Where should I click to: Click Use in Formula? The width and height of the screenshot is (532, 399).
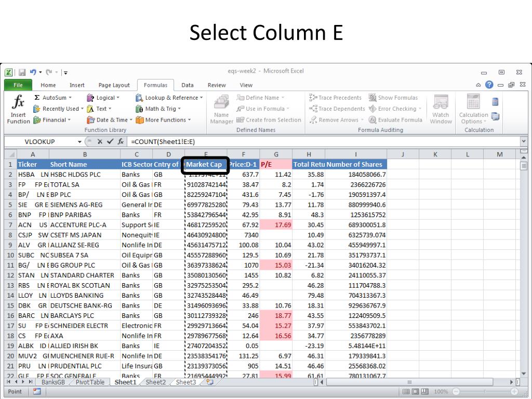[x=262, y=109]
